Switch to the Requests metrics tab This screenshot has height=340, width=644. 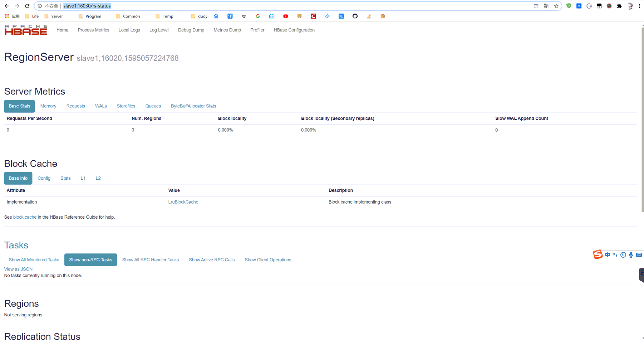(x=75, y=106)
